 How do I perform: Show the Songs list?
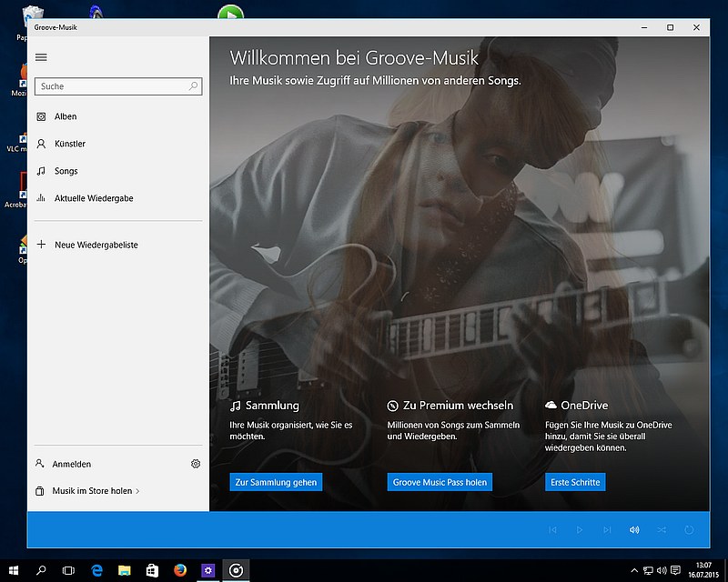(x=118, y=171)
